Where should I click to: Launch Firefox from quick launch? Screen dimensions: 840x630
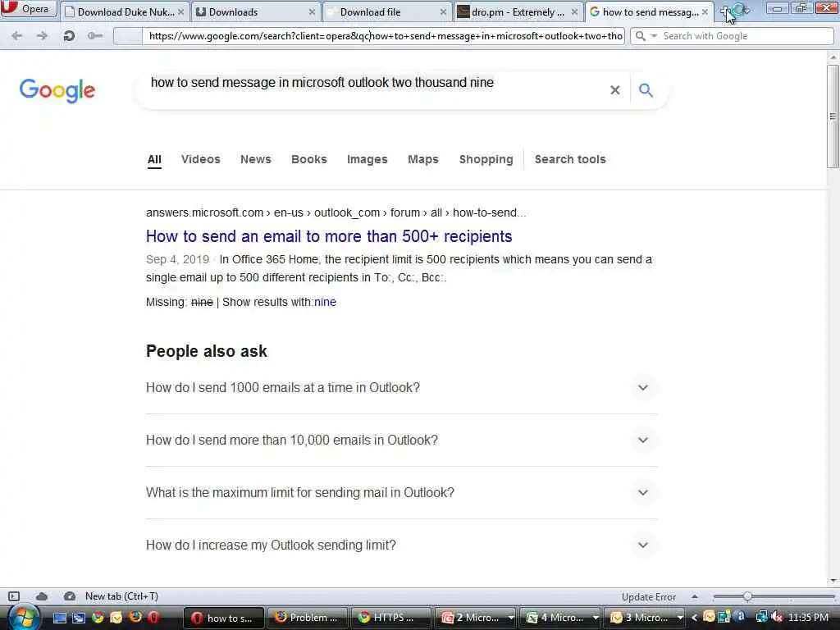click(x=135, y=617)
